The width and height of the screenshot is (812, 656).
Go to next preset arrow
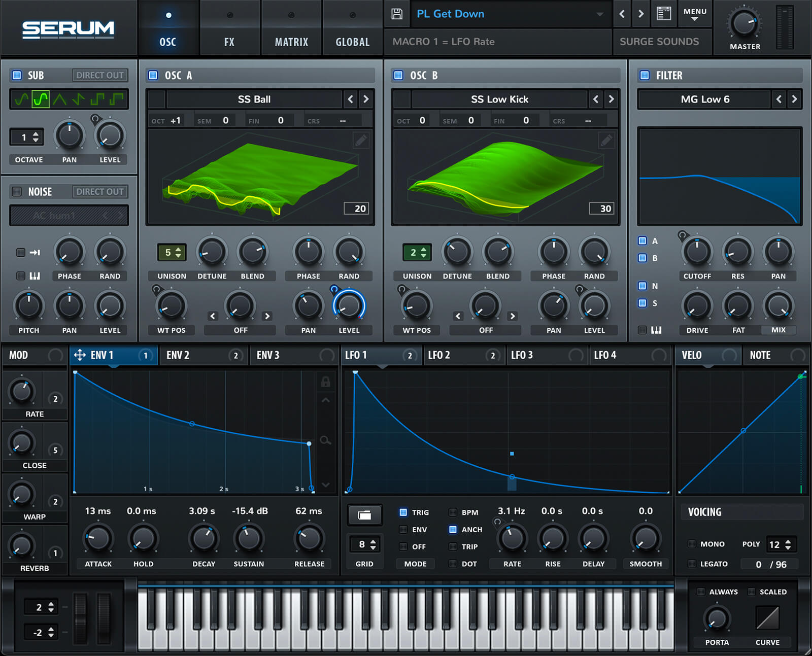[641, 14]
